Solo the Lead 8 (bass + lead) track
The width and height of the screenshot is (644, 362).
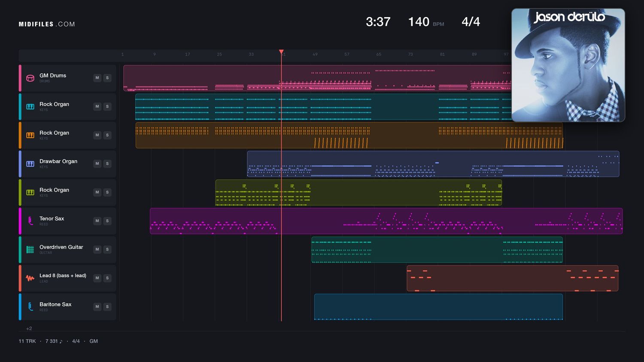107,278
